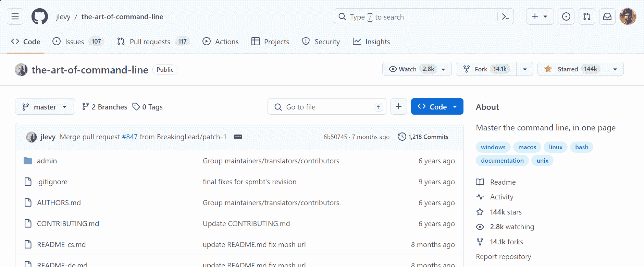
Task: Open the repository title the-art-of-command-line
Action: (x=90, y=70)
